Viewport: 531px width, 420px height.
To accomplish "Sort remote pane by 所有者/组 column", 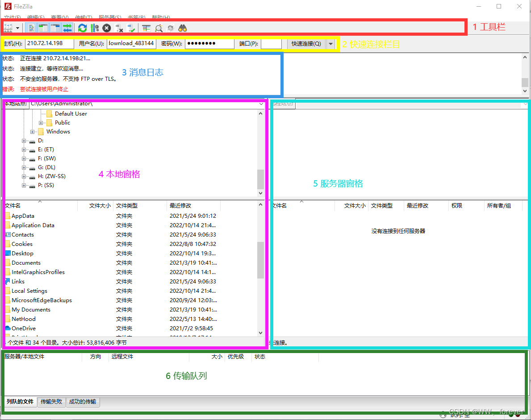I will click(503, 205).
